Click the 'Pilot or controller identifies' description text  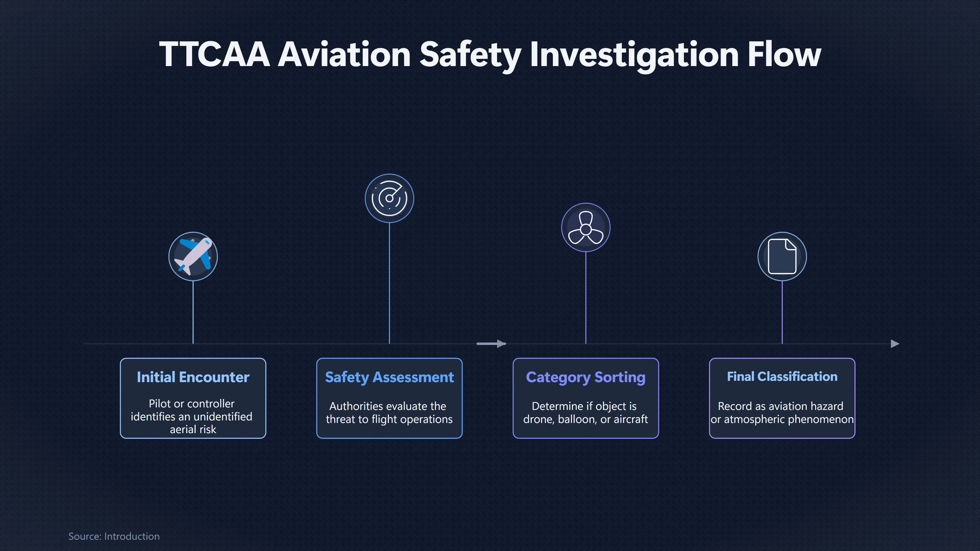pyautogui.click(x=192, y=416)
